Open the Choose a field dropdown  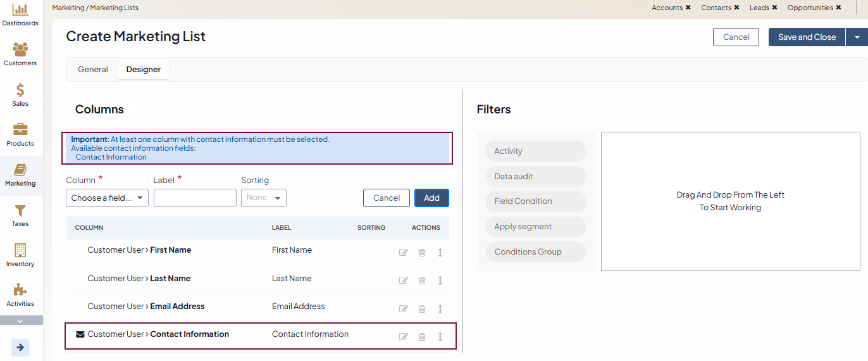[107, 198]
